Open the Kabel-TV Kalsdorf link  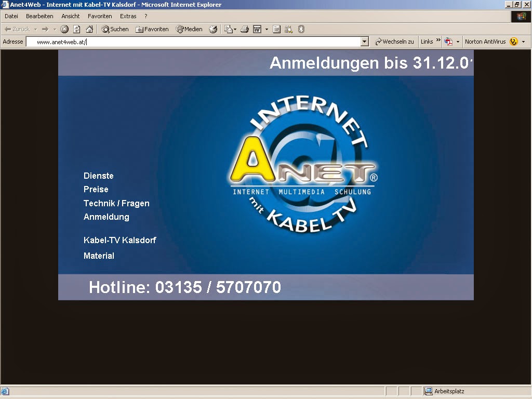tap(120, 240)
